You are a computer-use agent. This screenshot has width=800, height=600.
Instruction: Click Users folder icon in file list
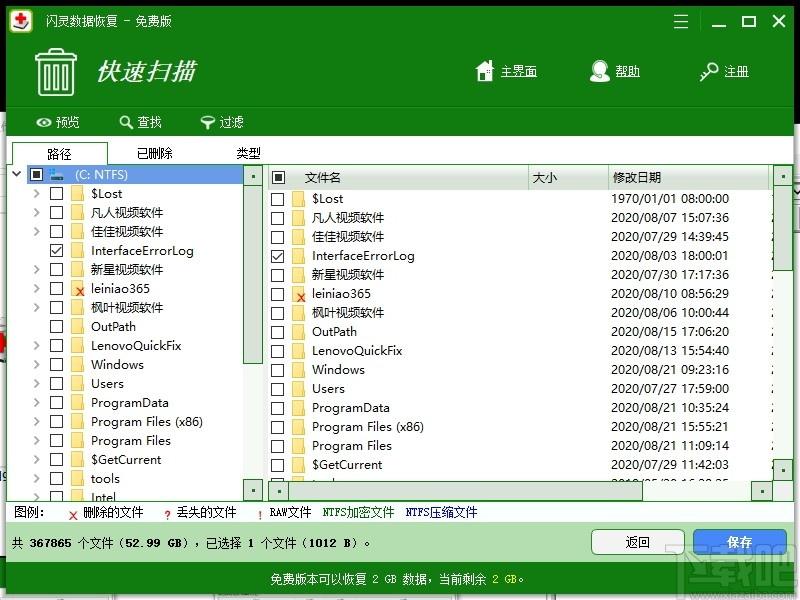pyautogui.click(x=298, y=389)
